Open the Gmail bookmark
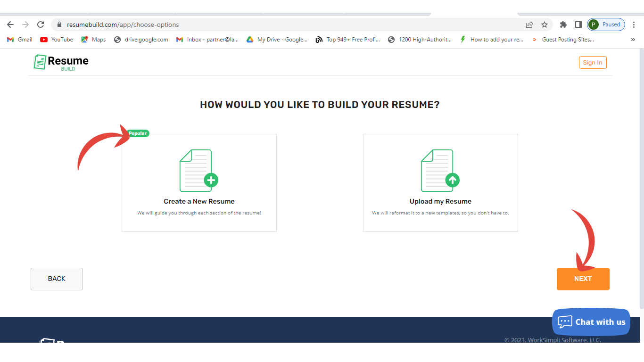This screenshot has height=362, width=644. point(20,40)
